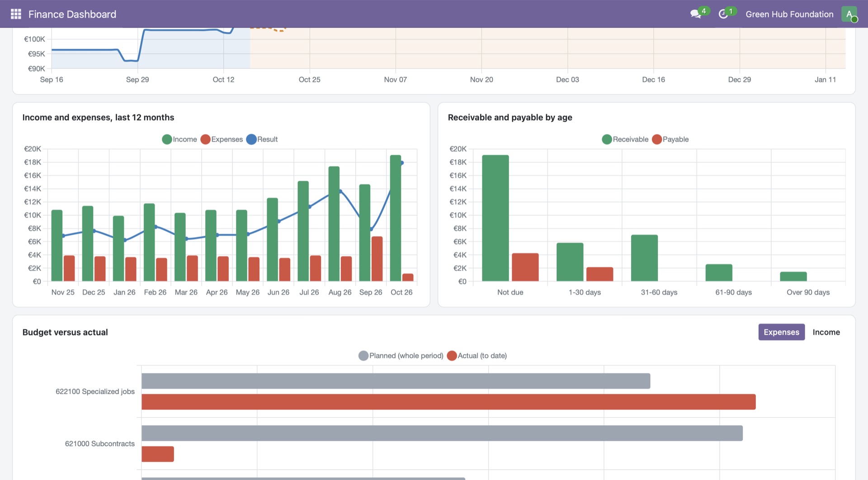
Task: Toggle the Income legend series
Action: (179, 139)
